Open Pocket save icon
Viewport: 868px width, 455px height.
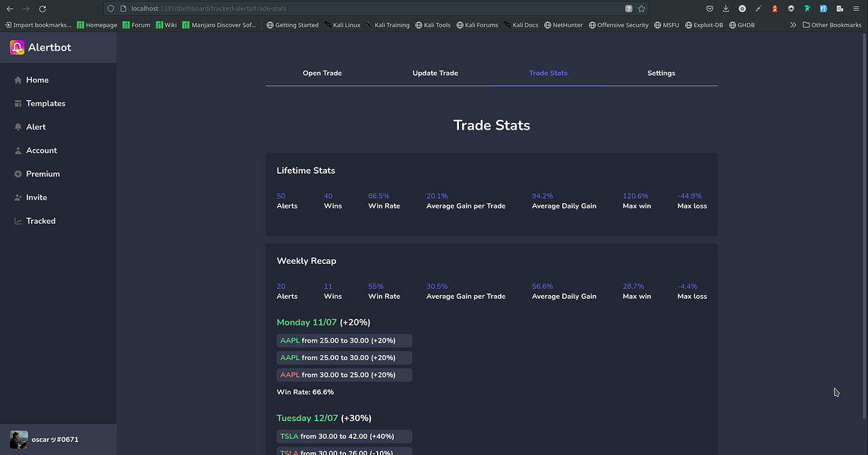click(x=709, y=9)
